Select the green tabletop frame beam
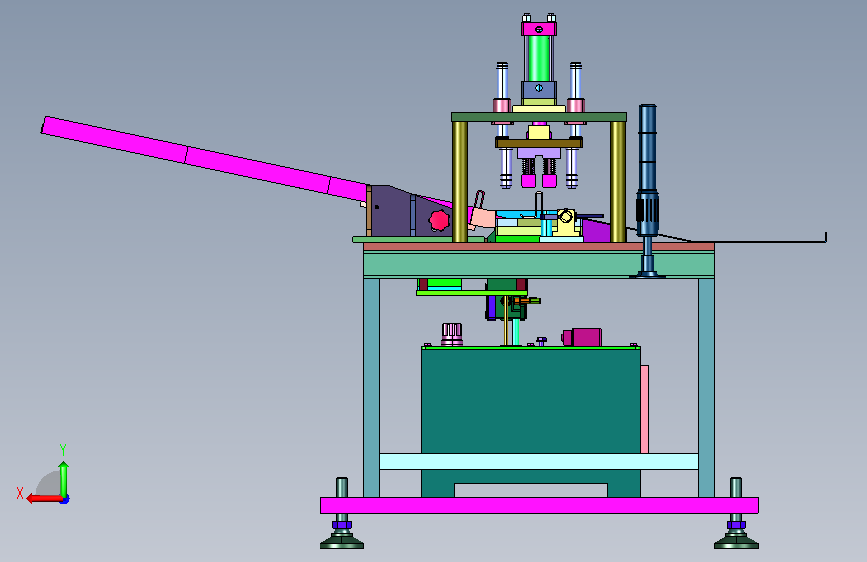Image resolution: width=867 pixels, height=562 pixels. pyautogui.click(x=539, y=264)
